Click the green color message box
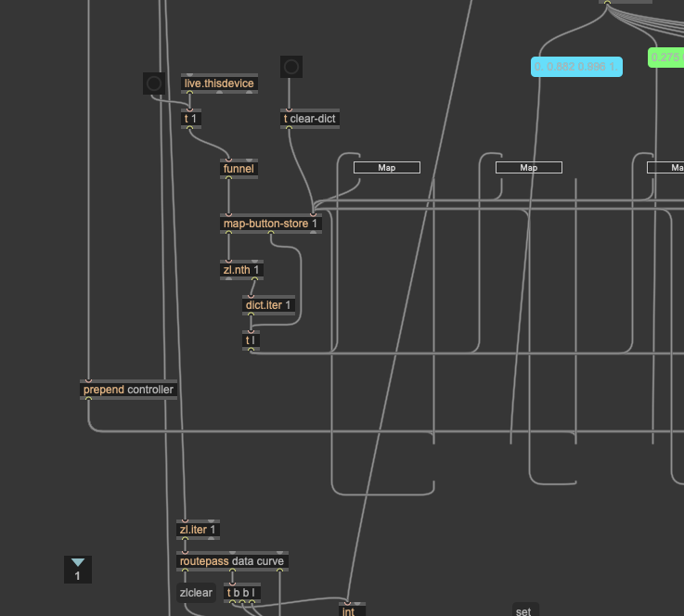Image resolution: width=684 pixels, height=616 pixels. (x=665, y=58)
